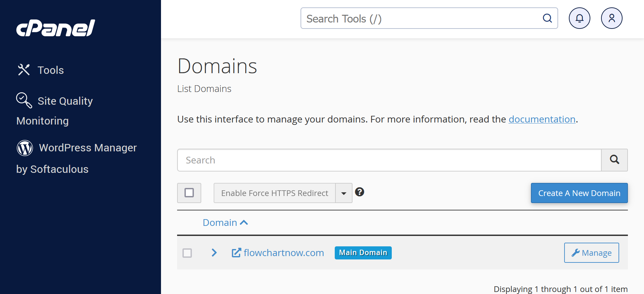The width and height of the screenshot is (644, 294).
Task: Click the Displaying 1 through 1 text
Action: point(560,289)
